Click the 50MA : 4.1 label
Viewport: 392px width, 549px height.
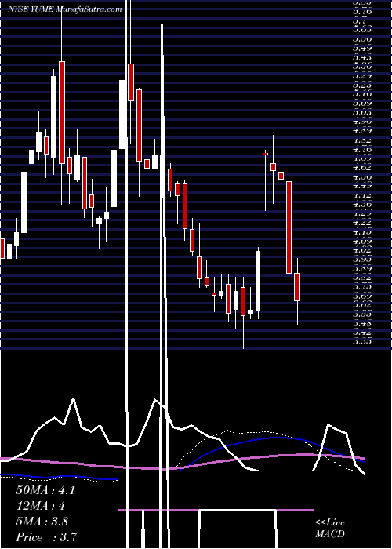coord(45,490)
